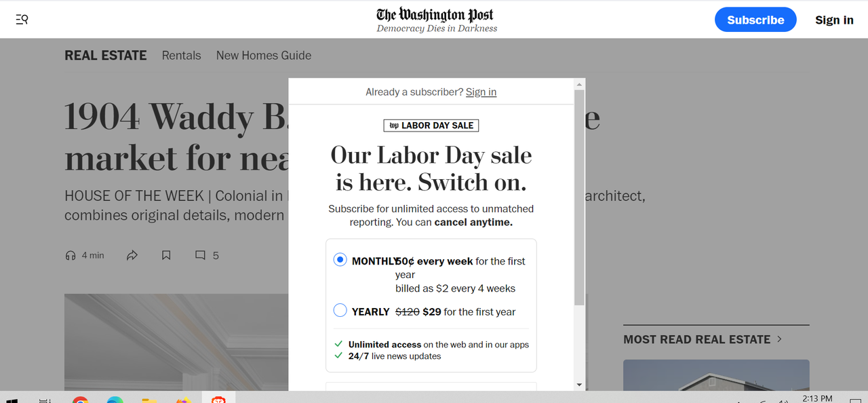Click the modal scrollbar up arrow
868x403 pixels.
click(579, 84)
